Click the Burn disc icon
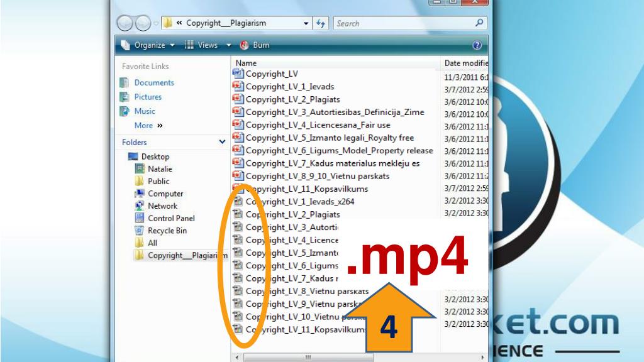Viewport: 644px width, 362px height. tap(245, 45)
